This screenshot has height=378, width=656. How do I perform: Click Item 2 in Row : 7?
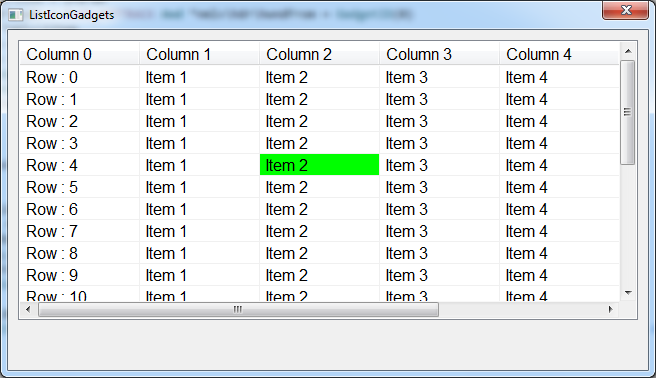(320, 231)
